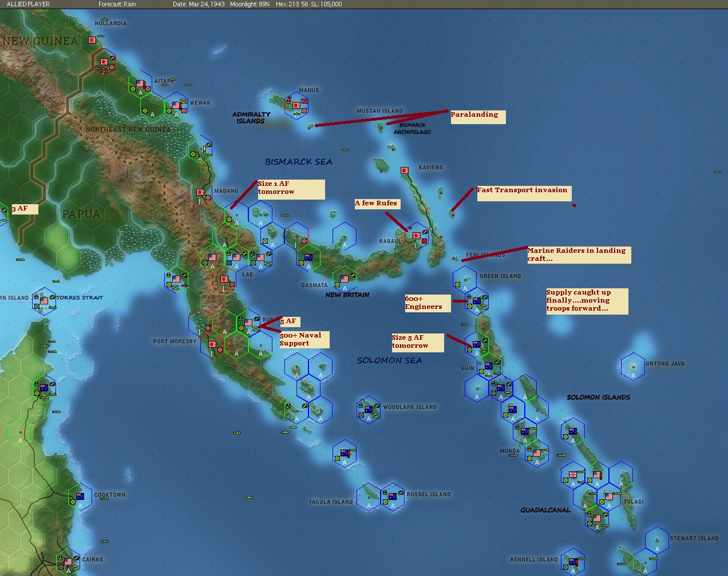This screenshot has width=728, height=576.
Task: Select the Green Island hex
Action: [x=465, y=279]
